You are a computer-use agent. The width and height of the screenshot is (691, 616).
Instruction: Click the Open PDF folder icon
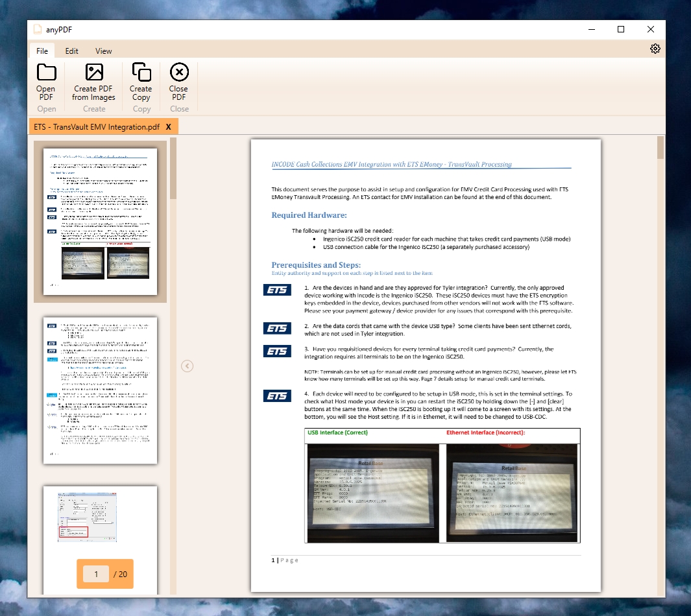46,72
